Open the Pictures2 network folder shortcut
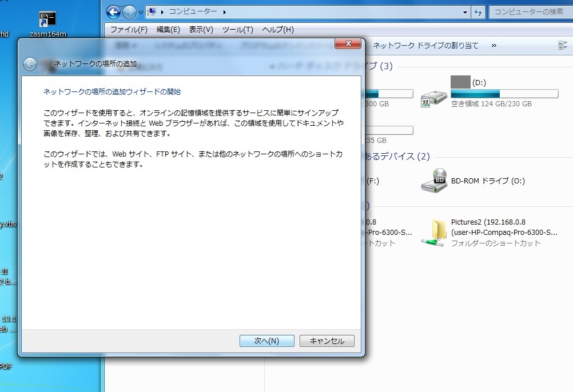The height and width of the screenshot is (392, 573). tap(433, 232)
